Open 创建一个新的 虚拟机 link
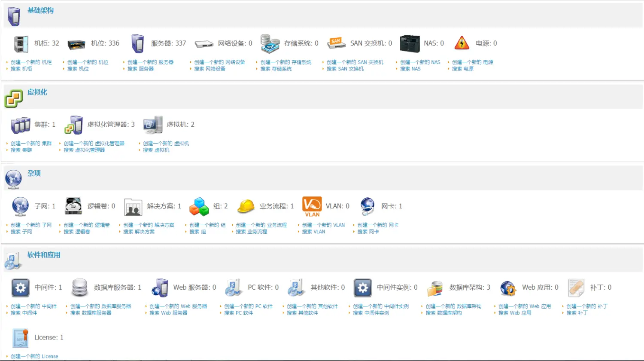The image size is (644, 361). coord(166,144)
